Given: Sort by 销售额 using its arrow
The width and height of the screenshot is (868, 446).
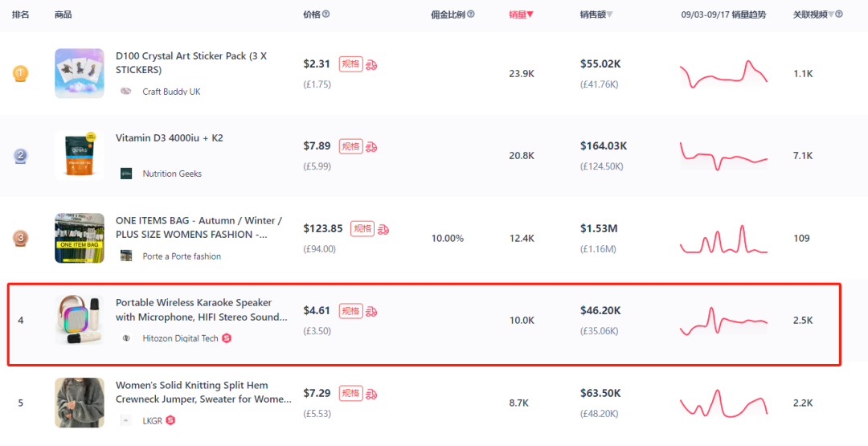Looking at the screenshot, I should point(609,15).
